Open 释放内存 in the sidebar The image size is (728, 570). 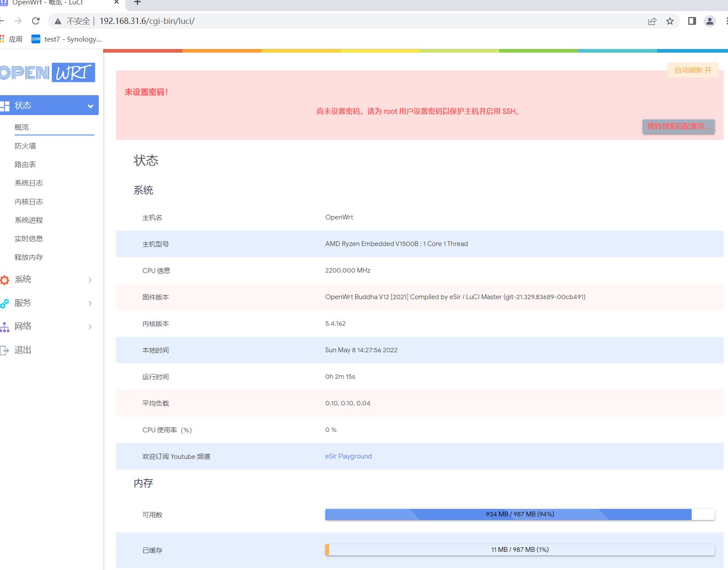click(x=29, y=257)
